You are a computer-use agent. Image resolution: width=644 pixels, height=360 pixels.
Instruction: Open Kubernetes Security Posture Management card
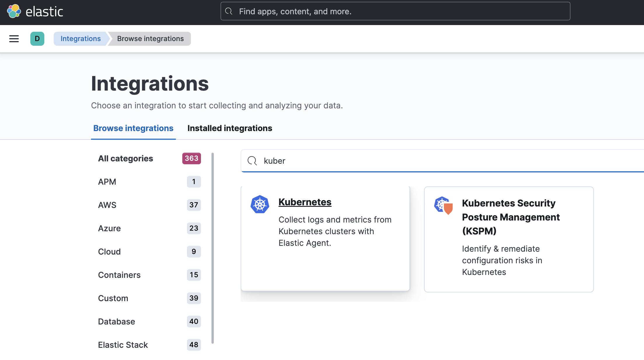tap(510, 217)
